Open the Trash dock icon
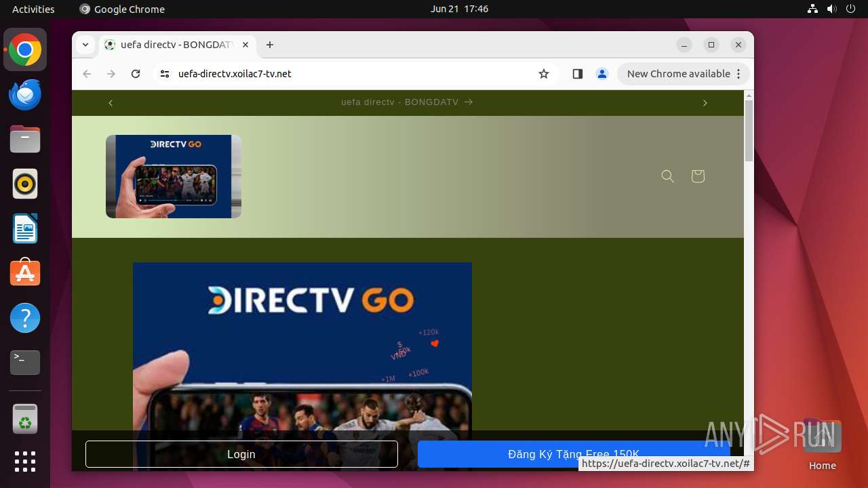This screenshot has width=868, height=488. pos(25,419)
